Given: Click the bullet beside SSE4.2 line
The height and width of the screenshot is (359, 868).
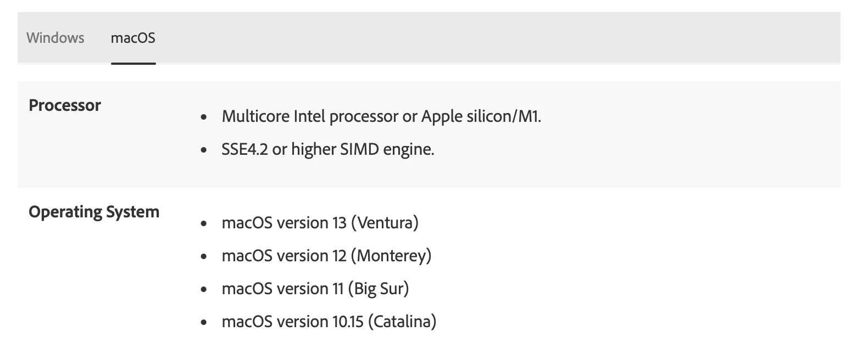Looking at the screenshot, I should pyautogui.click(x=204, y=150).
